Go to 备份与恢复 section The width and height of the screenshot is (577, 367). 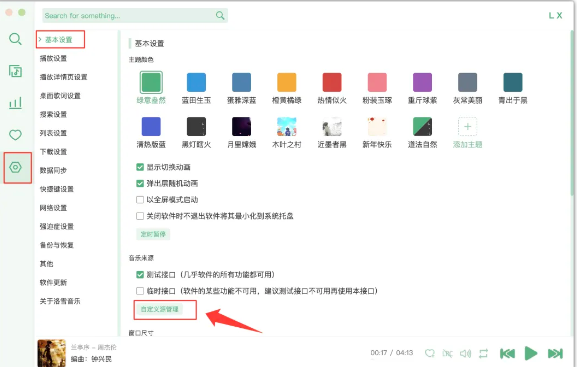[57, 245]
